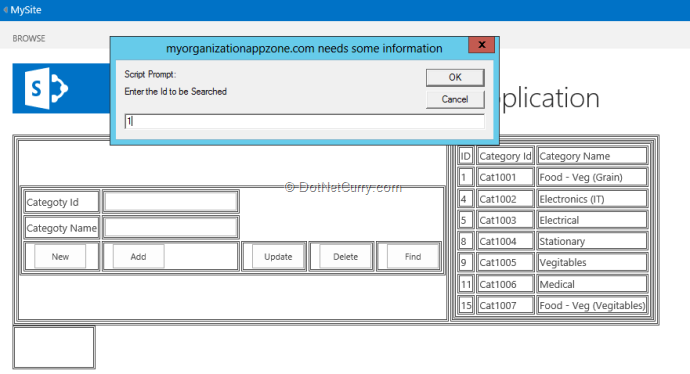690x374 pixels.
Task: Click ID cell '11' in Cat1006 row
Action: [x=466, y=284]
